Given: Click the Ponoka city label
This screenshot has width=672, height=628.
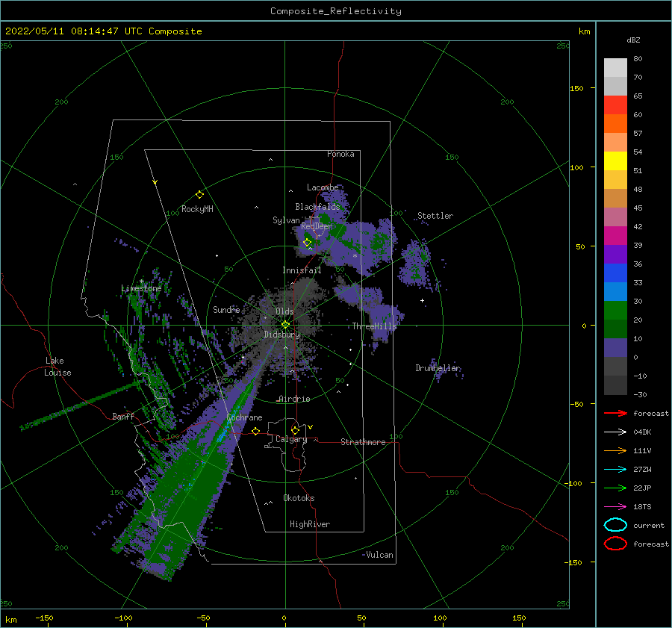Looking at the screenshot, I should pyautogui.click(x=340, y=154).
